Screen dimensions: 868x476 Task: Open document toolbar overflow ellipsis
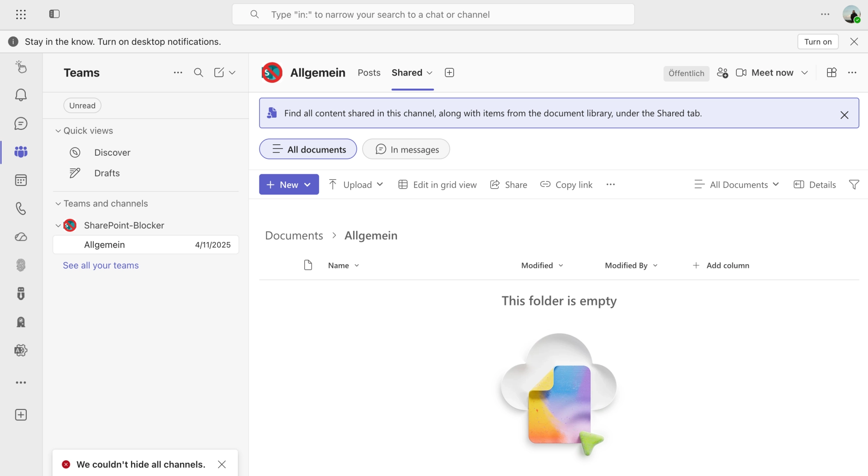click(611, 185)
